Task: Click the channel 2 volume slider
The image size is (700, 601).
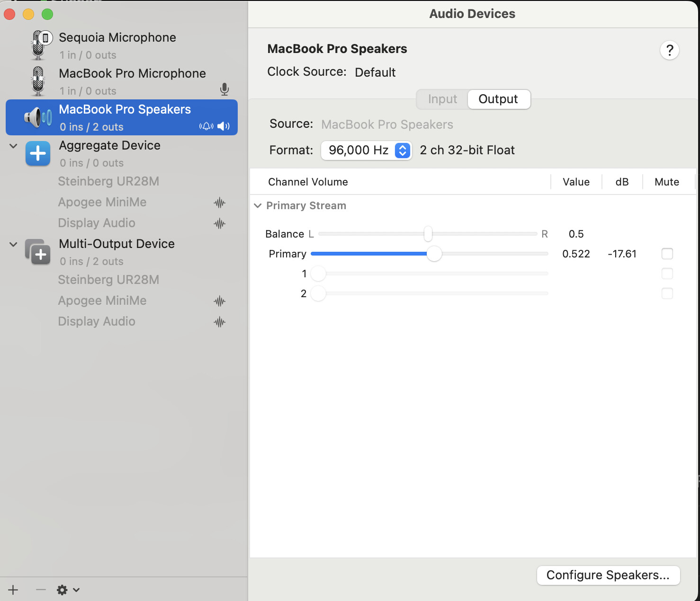Action: coord(430,293)
